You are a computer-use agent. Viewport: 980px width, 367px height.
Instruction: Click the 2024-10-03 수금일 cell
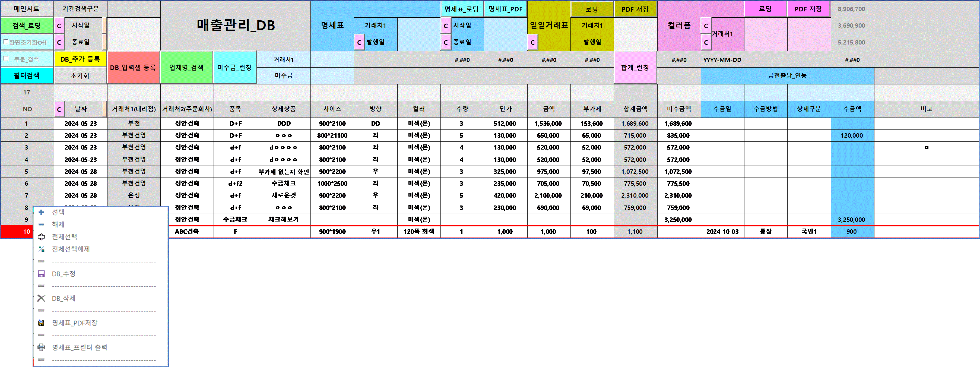[x=722, y=232]
